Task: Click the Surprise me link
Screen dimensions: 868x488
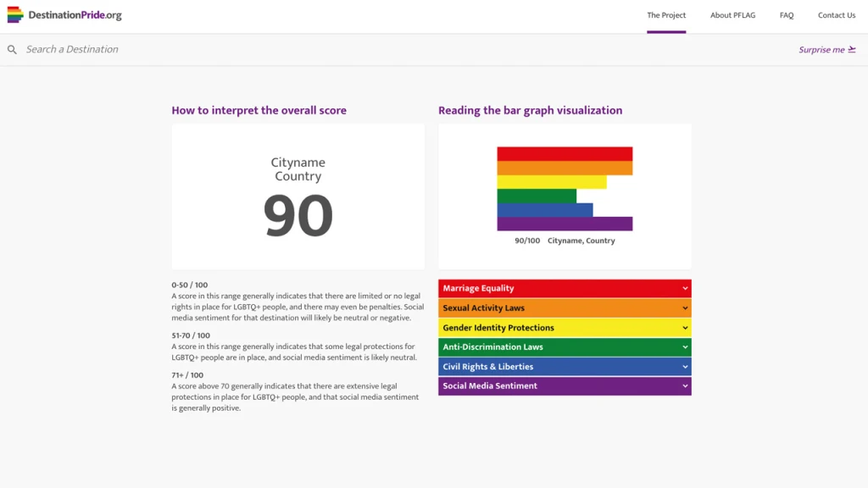Action: click(x=821, y=49)
